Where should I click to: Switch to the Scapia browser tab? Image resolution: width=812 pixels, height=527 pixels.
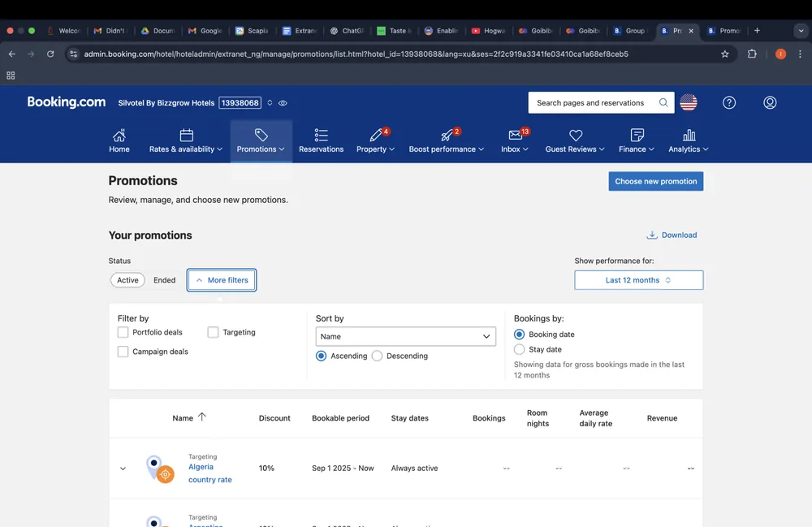pos(253,31)
